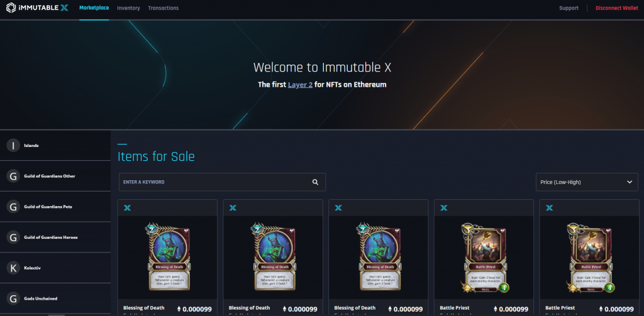Viewport: 644px width, 316px height.
Task: Click the X badge on last card
Action: click(x=549, y=208)
